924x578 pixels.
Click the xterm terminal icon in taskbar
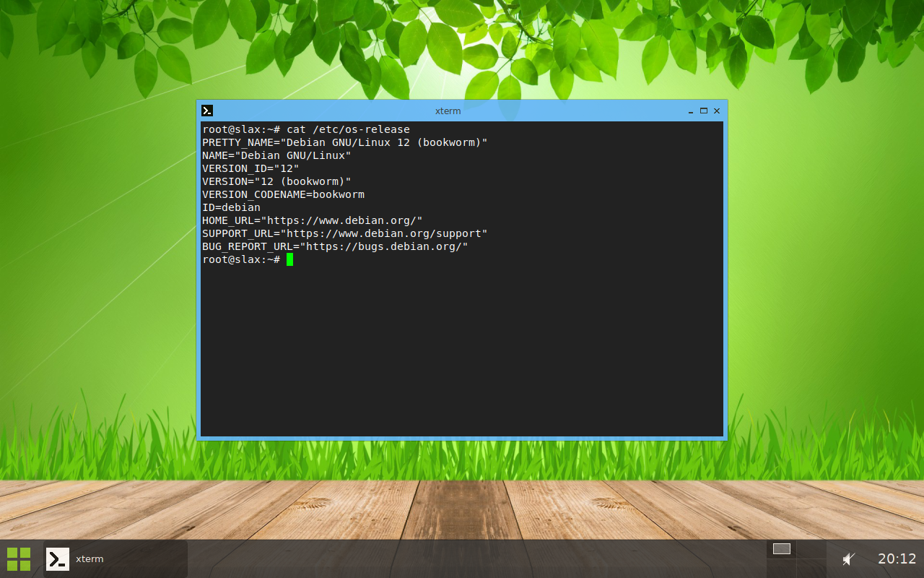pyautogui.click(x=58, y=559)
